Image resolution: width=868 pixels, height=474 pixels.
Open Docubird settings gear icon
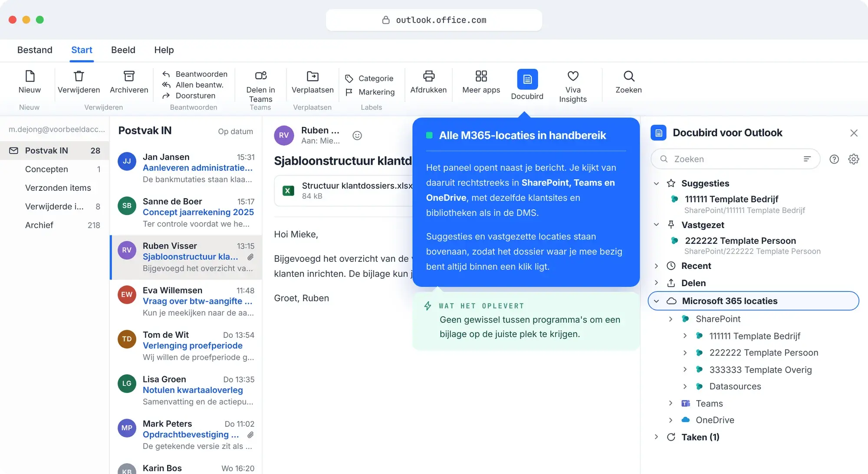tap(854, 159)
